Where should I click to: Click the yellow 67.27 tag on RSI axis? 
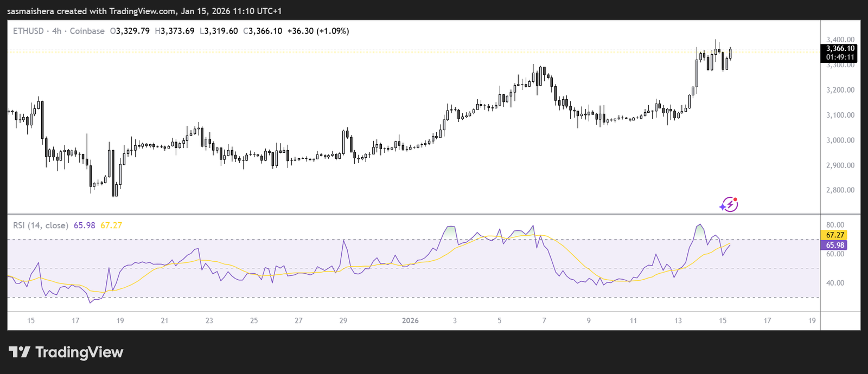tap(835, 235)
